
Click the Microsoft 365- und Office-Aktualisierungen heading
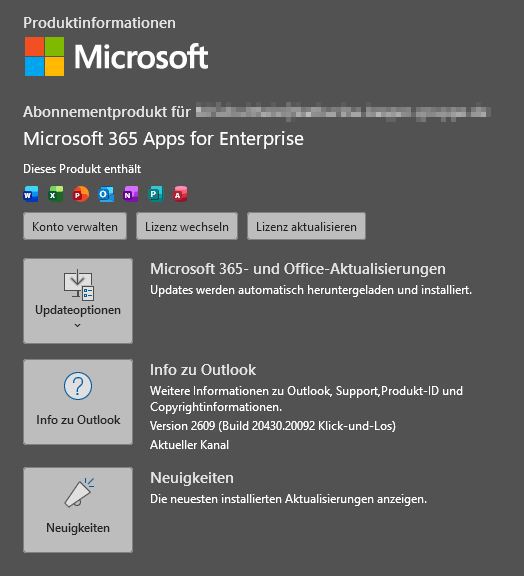click(298, 269)
